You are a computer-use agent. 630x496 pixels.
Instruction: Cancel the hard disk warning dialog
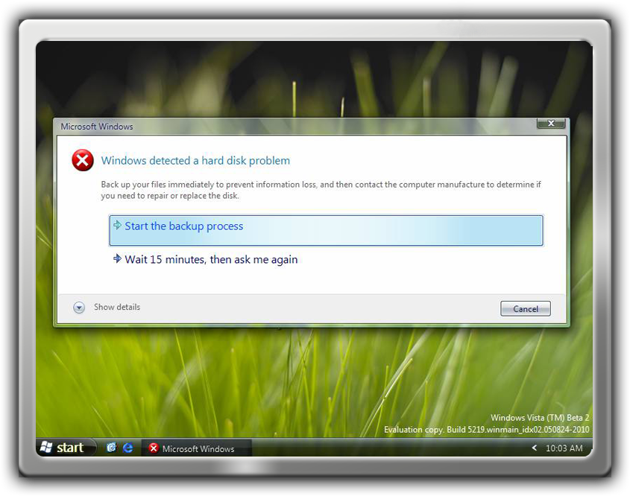pyautogui.click(x=525, y=309)
